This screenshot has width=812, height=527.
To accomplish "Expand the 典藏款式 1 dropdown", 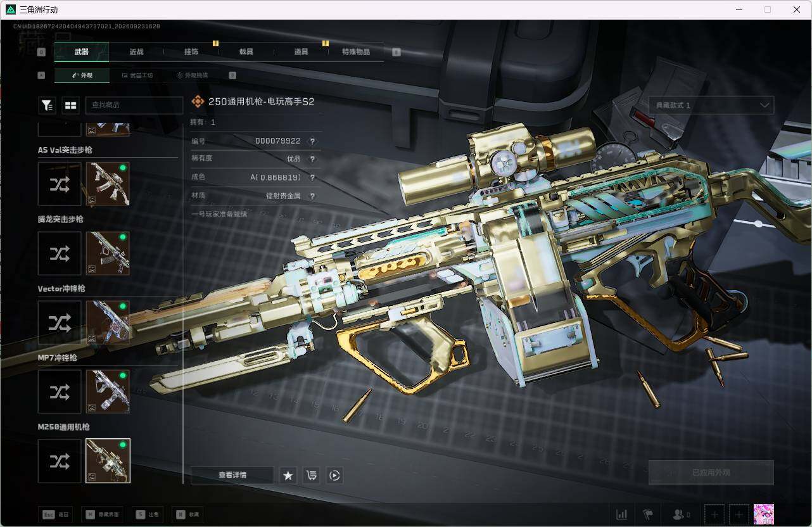I will point(711,105).
